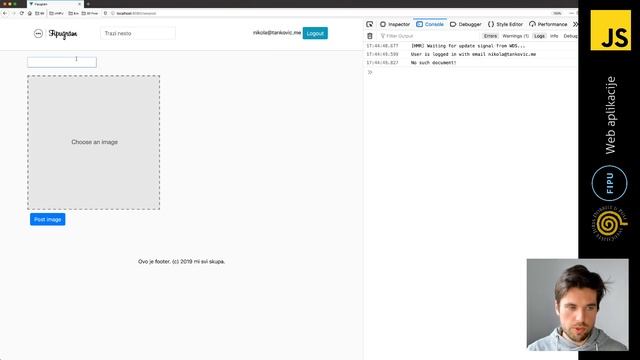This screenshot has height=360, width=640.
Task: Click the console command prompt chevron
Action: coord(370,72)
